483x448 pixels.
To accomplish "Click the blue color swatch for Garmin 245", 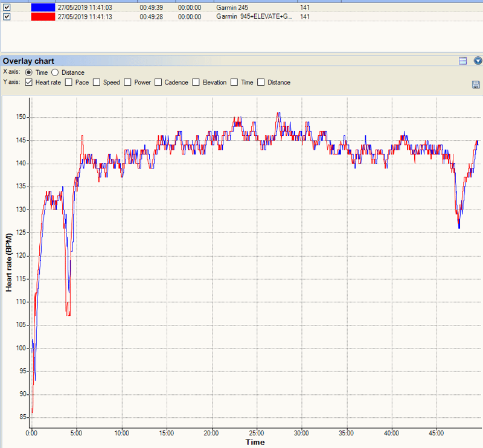I will (x=43, y=7).
